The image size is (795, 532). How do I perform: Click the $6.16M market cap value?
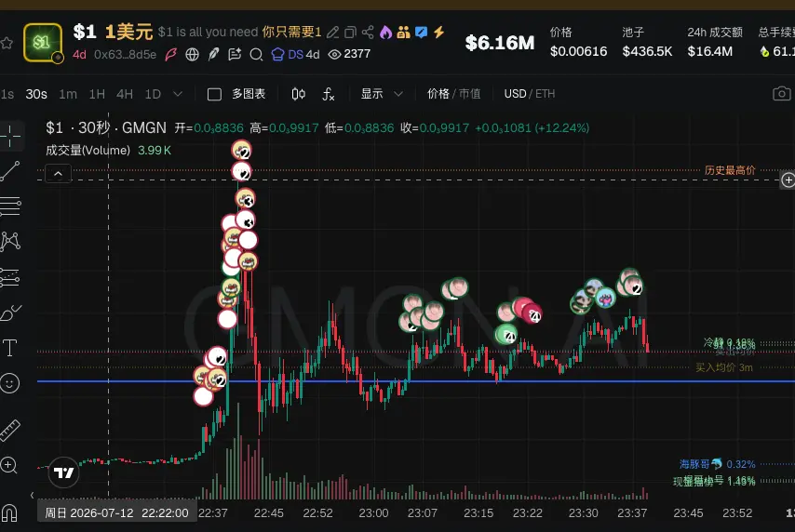[500, 43]
